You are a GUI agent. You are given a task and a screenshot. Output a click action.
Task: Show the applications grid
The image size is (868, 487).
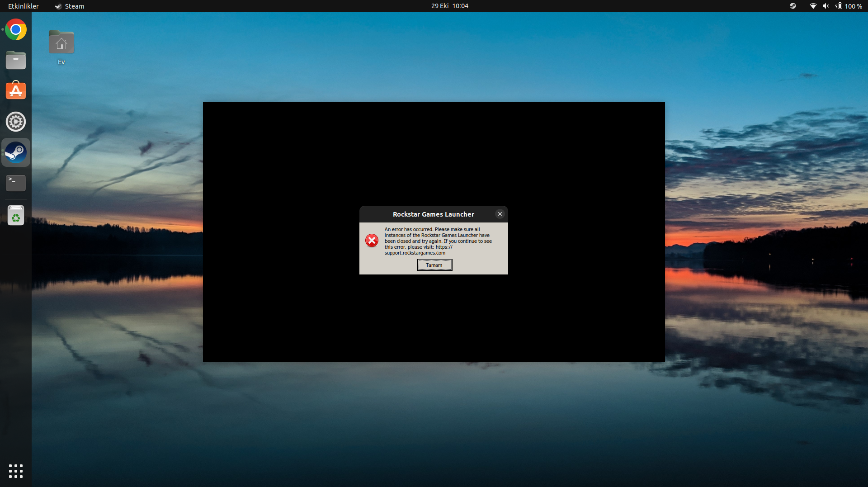pyautogui.click(x=16, y=471)
